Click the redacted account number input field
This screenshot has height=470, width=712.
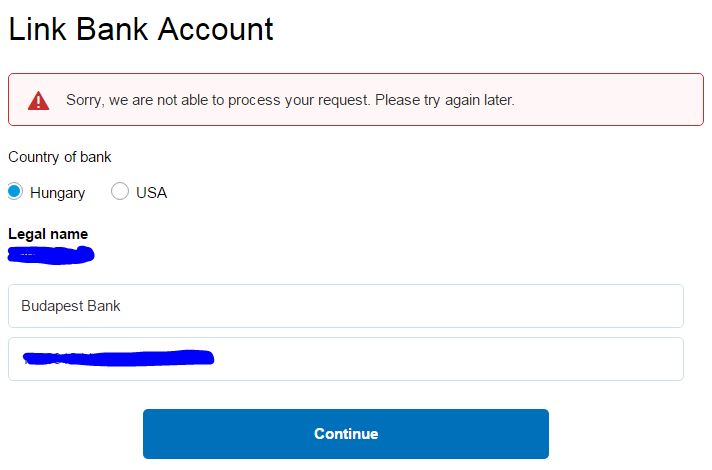click(346, 359)
